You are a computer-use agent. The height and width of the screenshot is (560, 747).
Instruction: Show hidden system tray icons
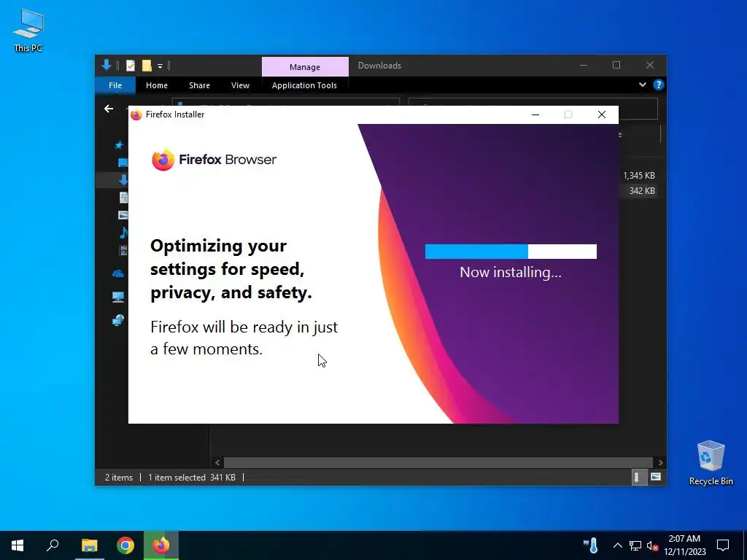[617, 545]
